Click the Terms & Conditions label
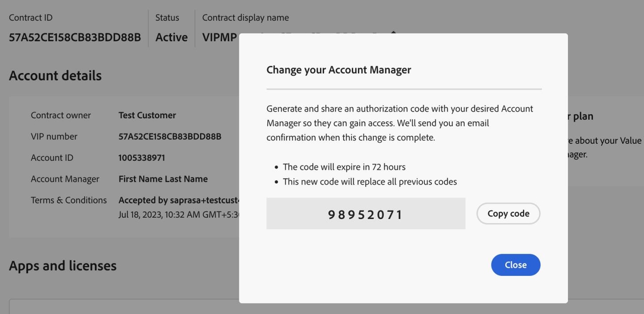Screen dimensions: 644x314 pyautogui.click(x=68, y=200)
